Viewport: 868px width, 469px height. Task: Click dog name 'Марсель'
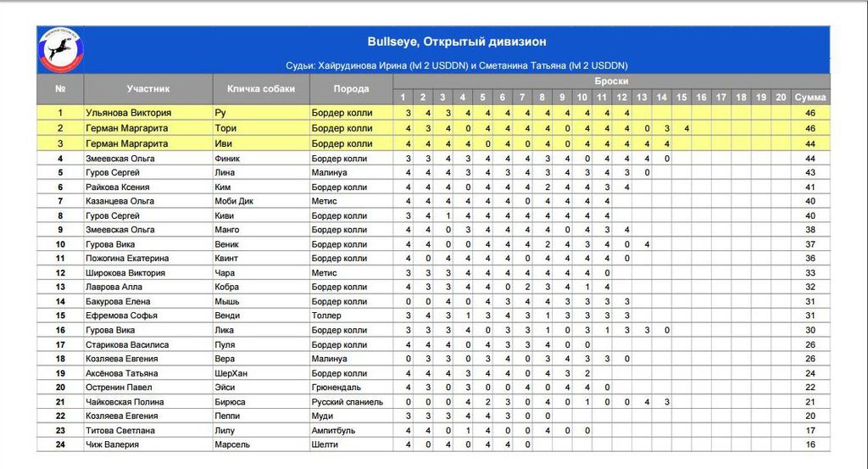(x=232, y=444)
